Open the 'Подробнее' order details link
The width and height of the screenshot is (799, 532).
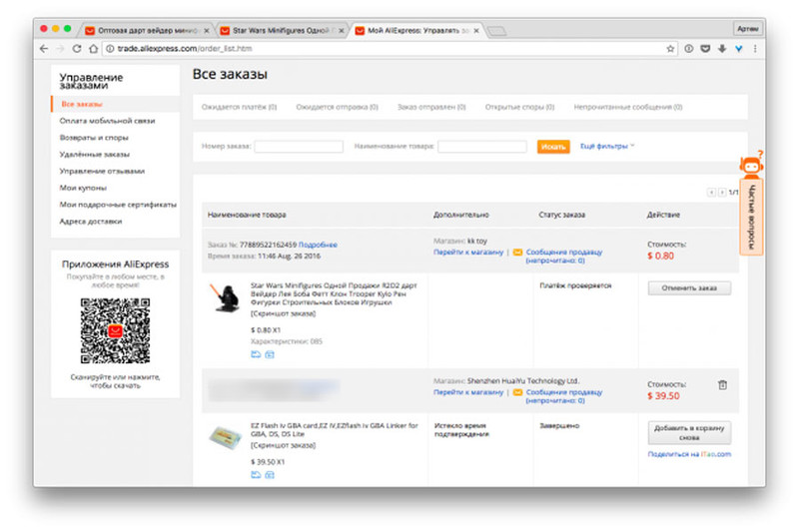click(x=318, y=245)
